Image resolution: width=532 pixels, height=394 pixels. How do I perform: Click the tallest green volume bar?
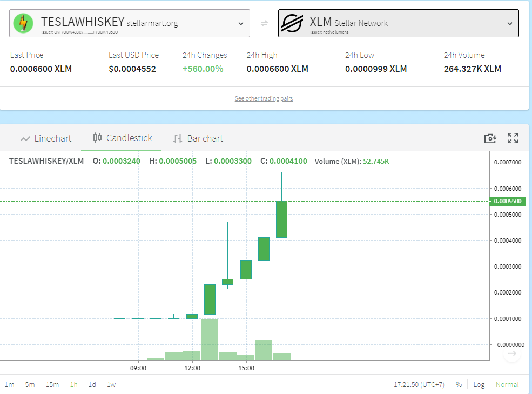pos(210,339)
